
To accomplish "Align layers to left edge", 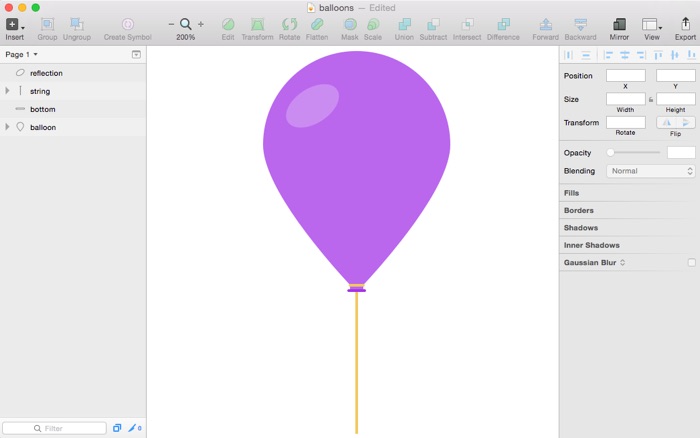I will coord(608,55).
